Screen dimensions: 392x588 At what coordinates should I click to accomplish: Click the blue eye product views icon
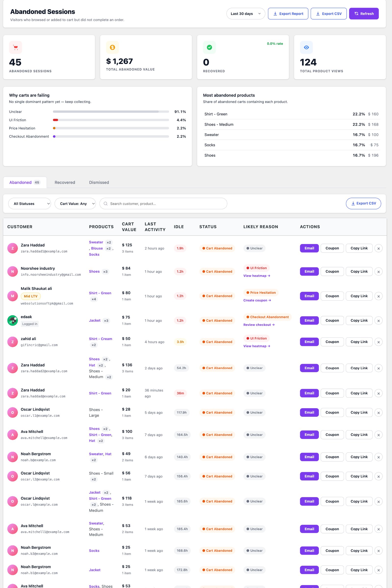(306, 47)
